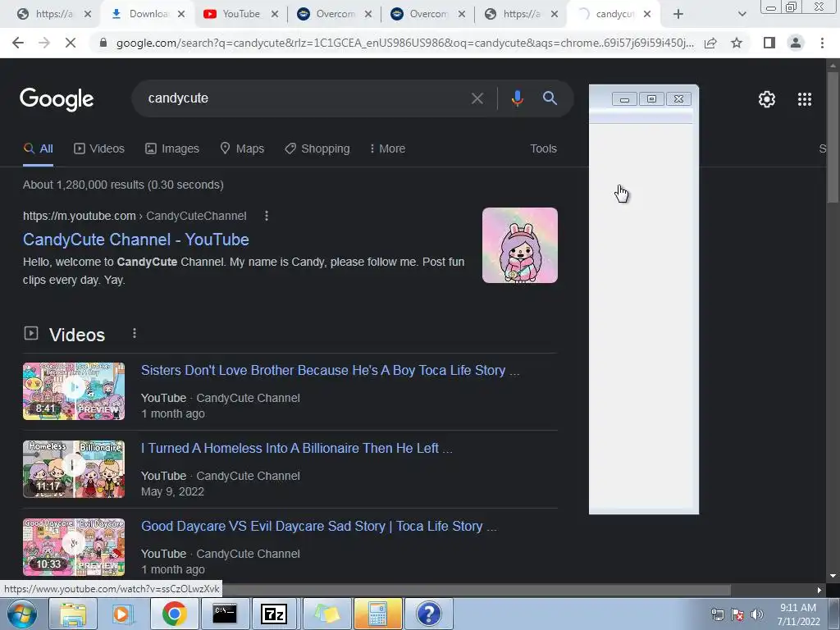This screenshot has width=840, height=630.
Task: Open I Turned A Homeless Into Billionaire link
Action: pos(297,448)
